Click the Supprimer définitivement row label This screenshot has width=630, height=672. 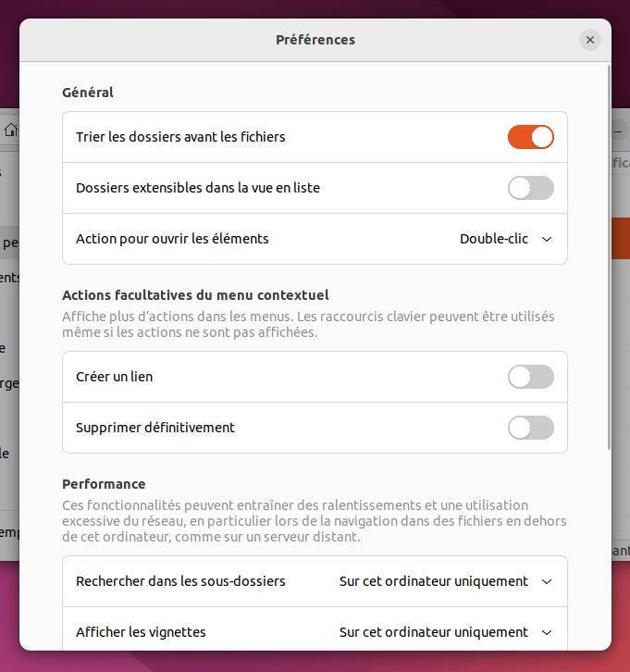pyautogui.click(x=155, y=428)
